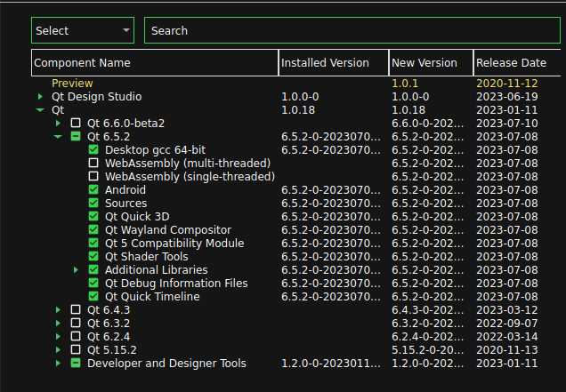Uncheck Qt Shader Tools checkbox

[93, 256]
